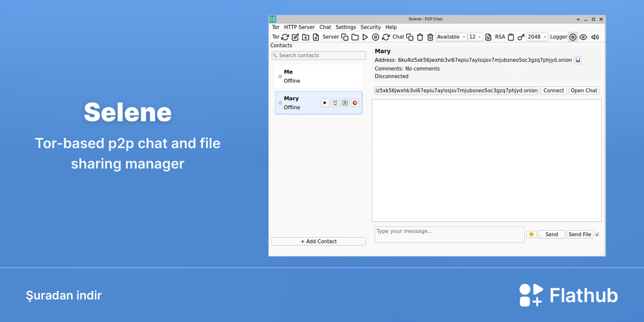Open the Tor menu in the menu bar
The height and width of the screenshot is (322, 644).
coord(276,27)
